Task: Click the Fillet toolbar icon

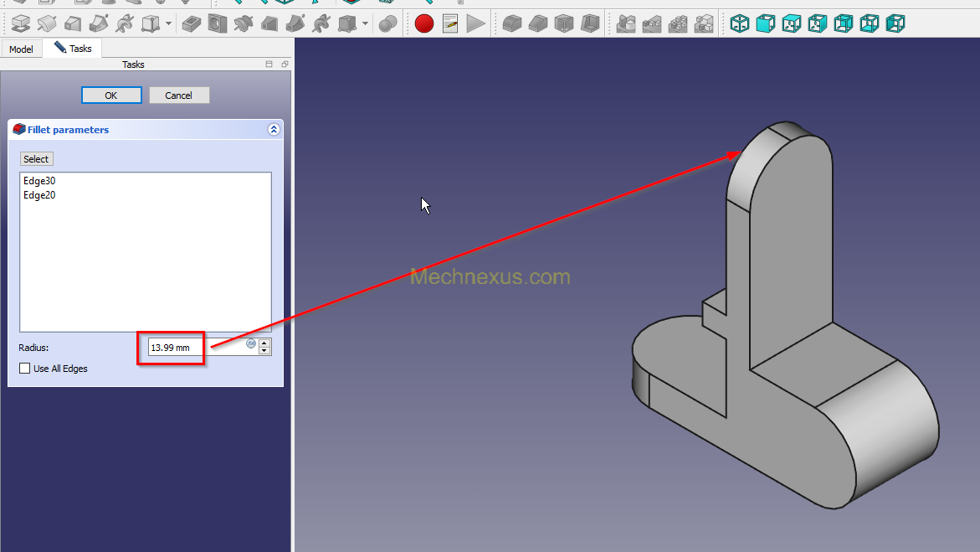Action: pyautogui.click(x=511, y=23)
